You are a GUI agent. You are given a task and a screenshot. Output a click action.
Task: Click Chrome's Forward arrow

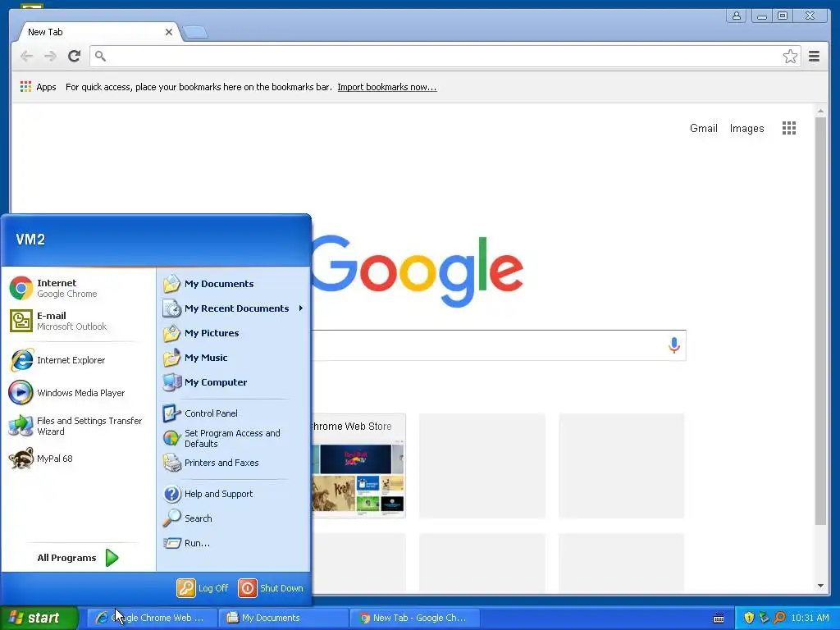(50, 56)
